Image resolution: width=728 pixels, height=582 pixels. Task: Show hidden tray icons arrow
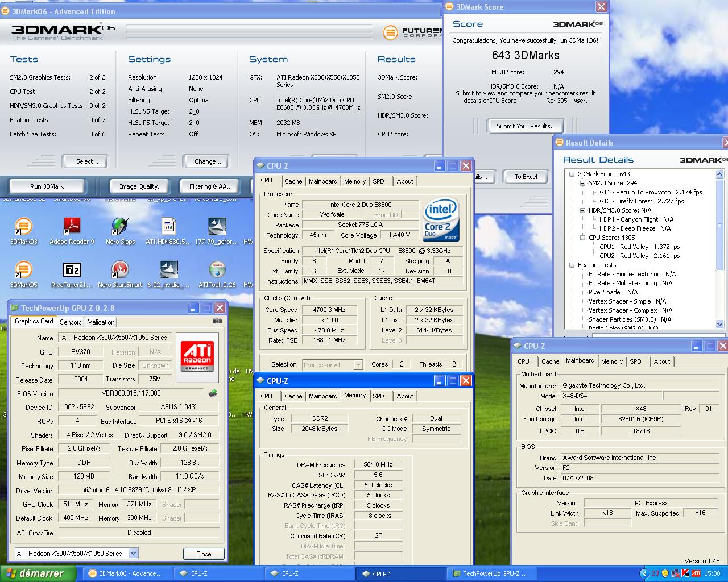644,573
